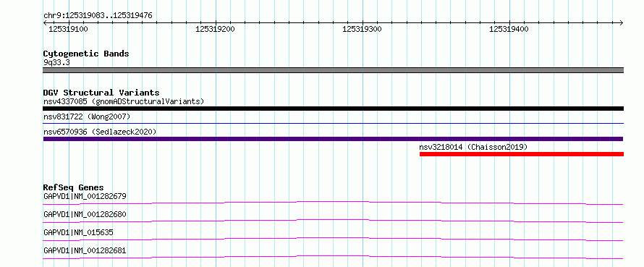Click the nsv831722 (Wong2007) label
Viewport: 644px width, 267px height.
87,117
